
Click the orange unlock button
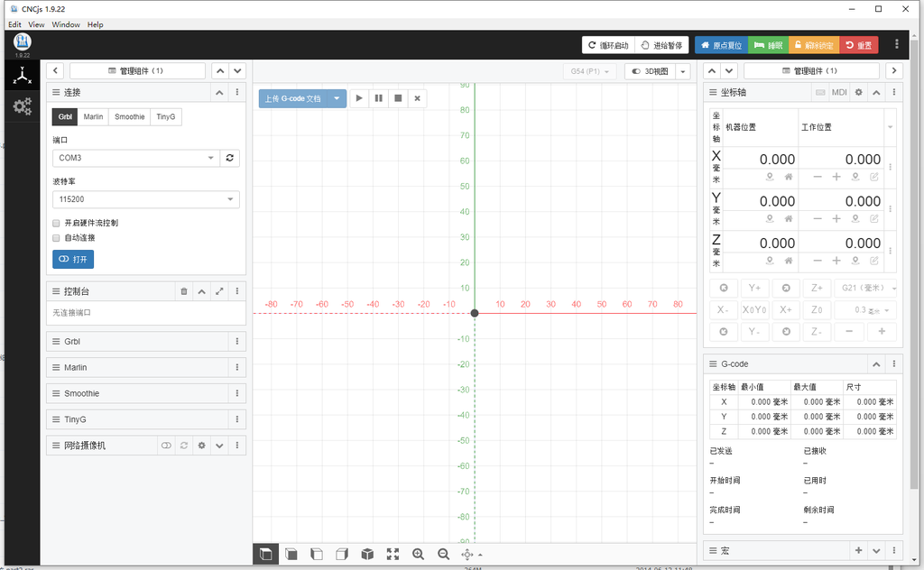[814, 45]
